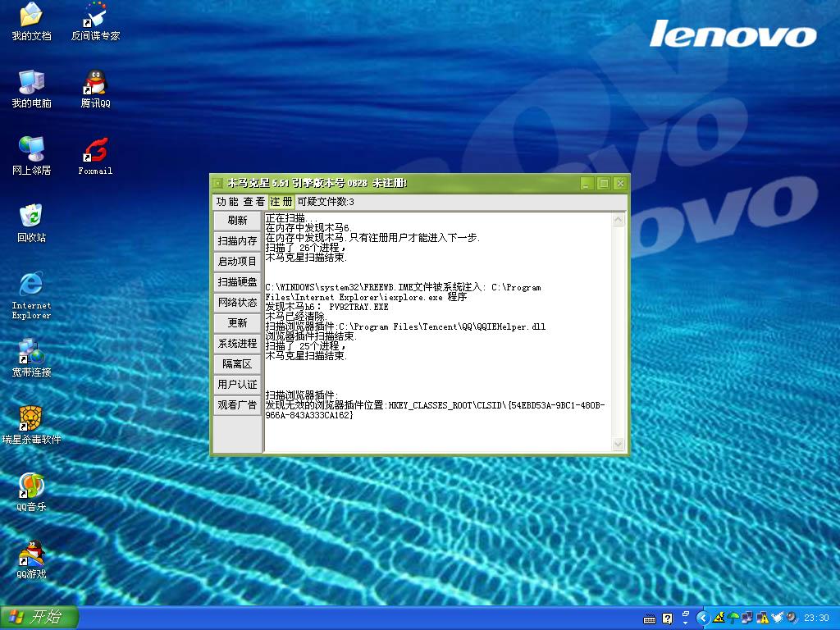
Task: Click the 网络状态 button
Action: tap(237, 303)
